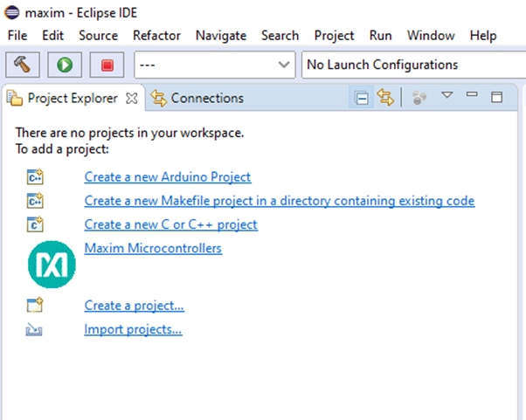Minimize the Project Explorer view panel
The image size is (526, 420).
click(x=472, y=95)
